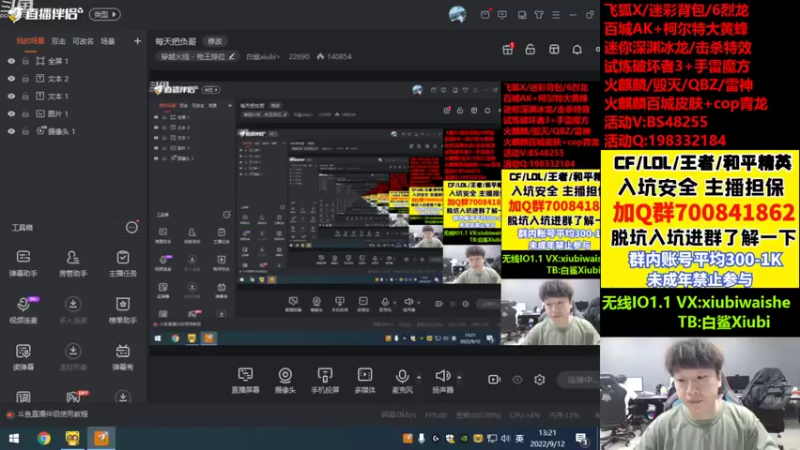Add a 摄像头 camera source
Image resolution: width=800 pixels, height=450 pixels.
point(285,381)
